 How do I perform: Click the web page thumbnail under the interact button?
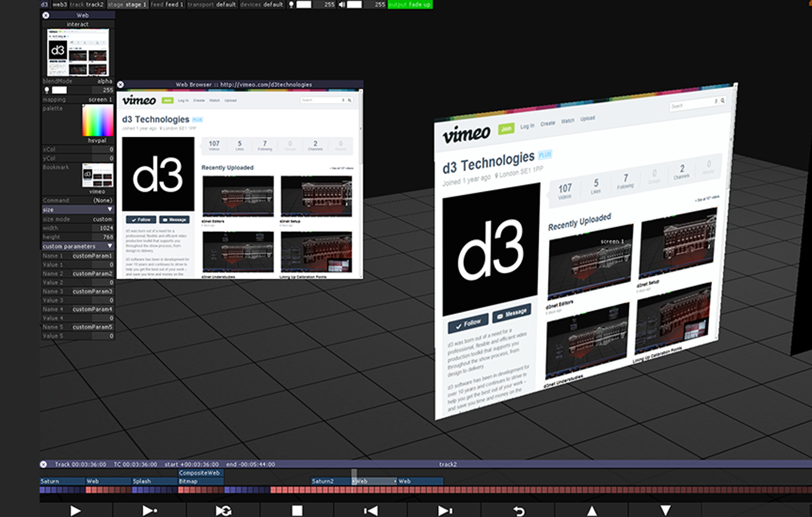click(78, 52)
